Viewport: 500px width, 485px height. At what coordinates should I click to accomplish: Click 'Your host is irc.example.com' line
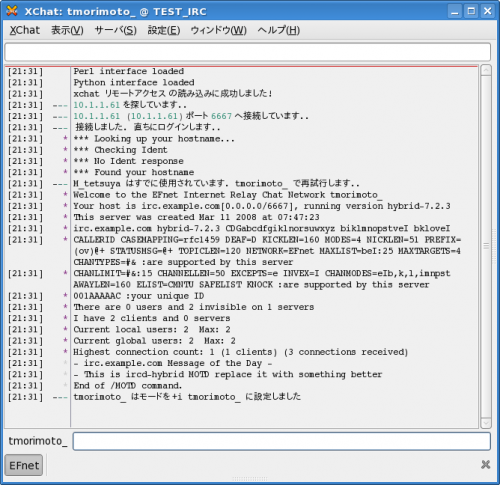(x=262, y=206)
